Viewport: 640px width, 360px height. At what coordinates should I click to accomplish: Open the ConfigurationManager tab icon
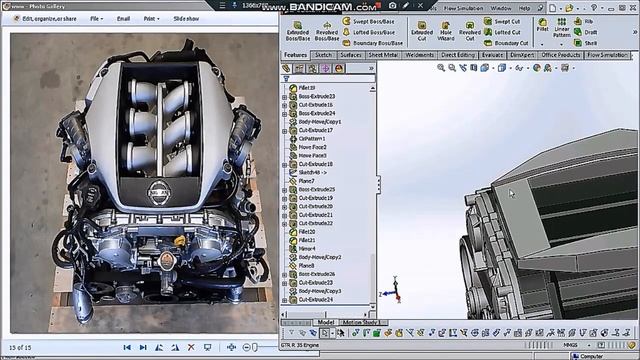pyautogui.click(x=312, y=68)
